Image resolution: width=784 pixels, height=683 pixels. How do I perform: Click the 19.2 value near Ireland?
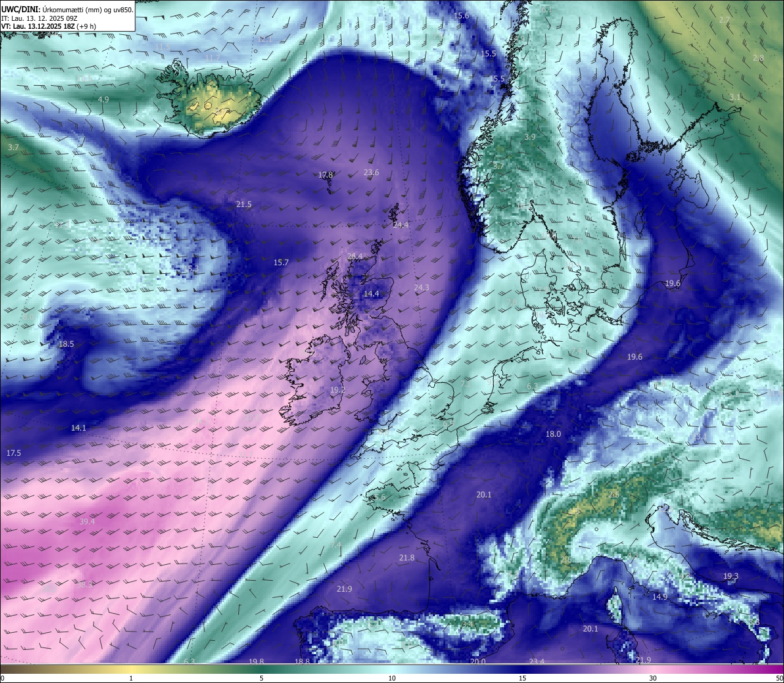pyautogui.click(x=337, y=390)
